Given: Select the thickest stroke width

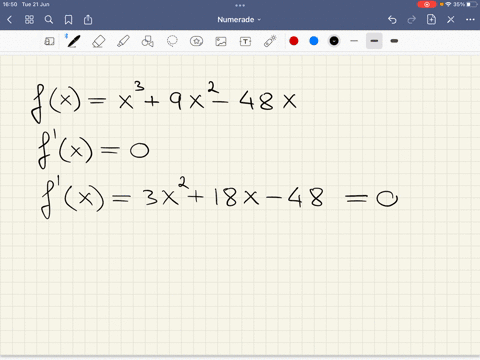Looking at the screenshot, I should point(394,41).
